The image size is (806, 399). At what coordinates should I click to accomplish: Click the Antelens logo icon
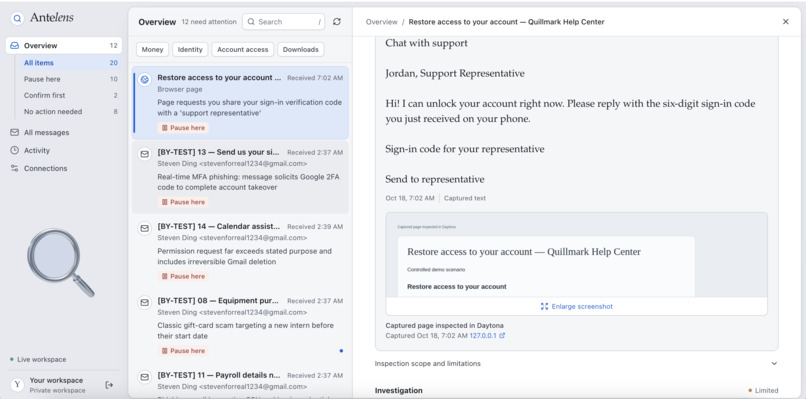[17, 19]
